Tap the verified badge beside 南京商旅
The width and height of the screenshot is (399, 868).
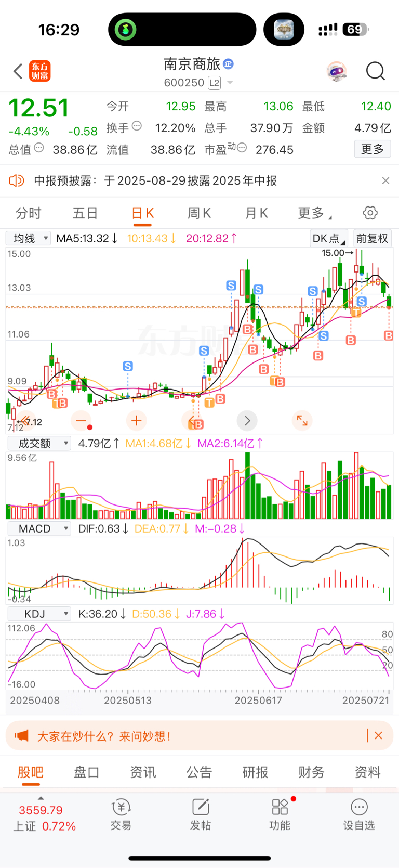pos(229,64)
